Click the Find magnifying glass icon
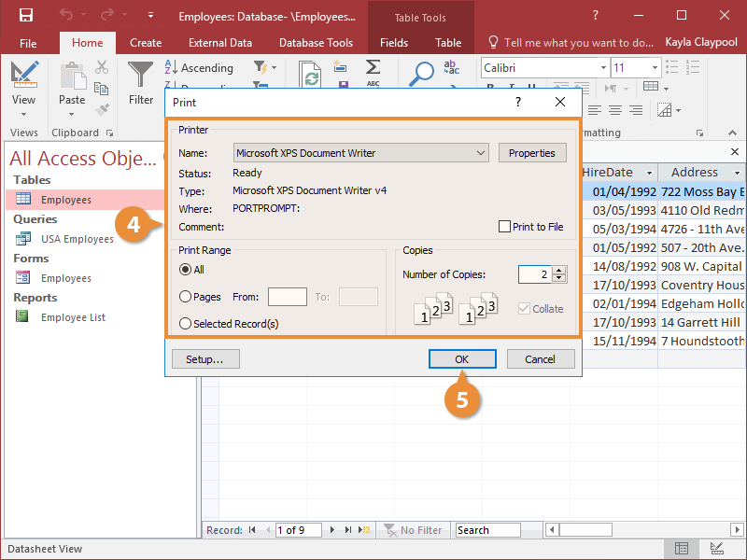Image resolution: width=747 pixels, height=560 pixels. [423, 73]
